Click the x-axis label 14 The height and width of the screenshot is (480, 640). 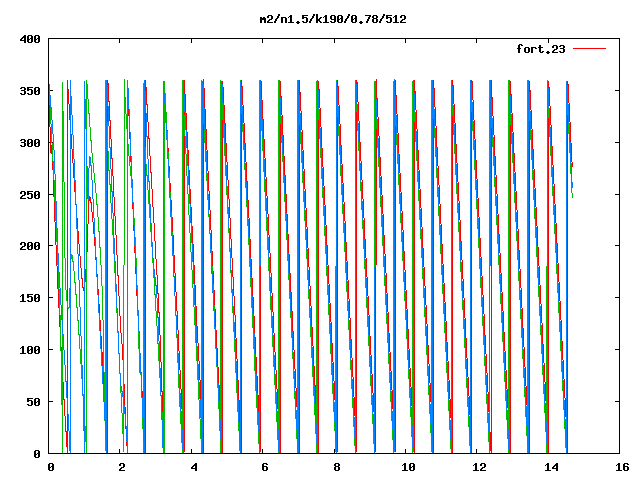point(551,467)
